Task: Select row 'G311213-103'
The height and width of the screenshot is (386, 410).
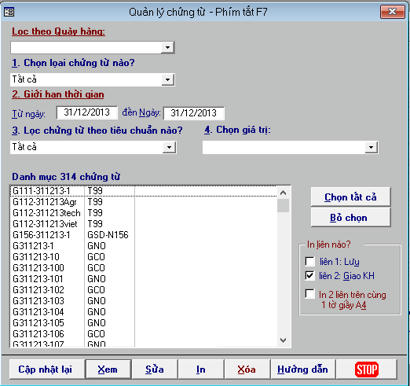Action: 144,301
